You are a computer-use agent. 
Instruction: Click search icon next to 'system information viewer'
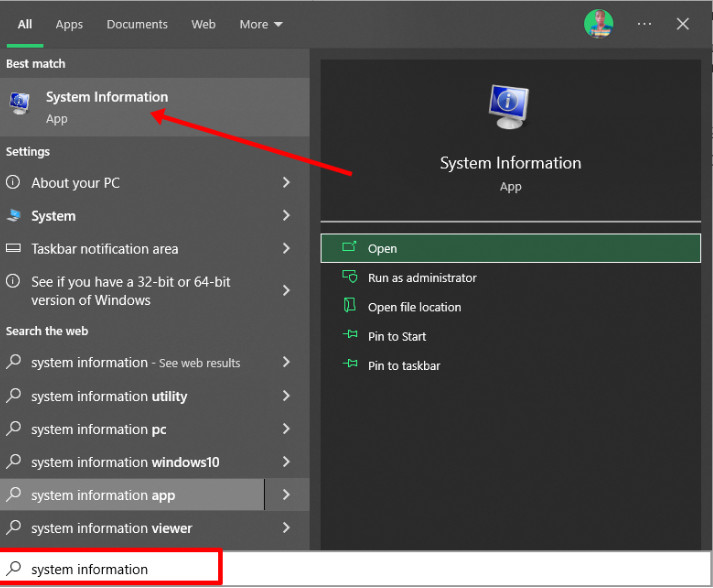point(14,527)
